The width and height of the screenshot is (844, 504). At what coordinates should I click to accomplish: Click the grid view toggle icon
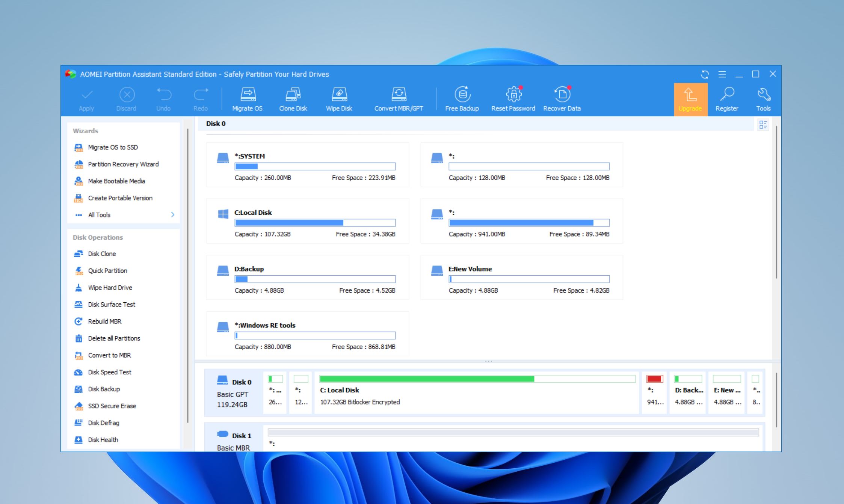[x=763, y=124]
